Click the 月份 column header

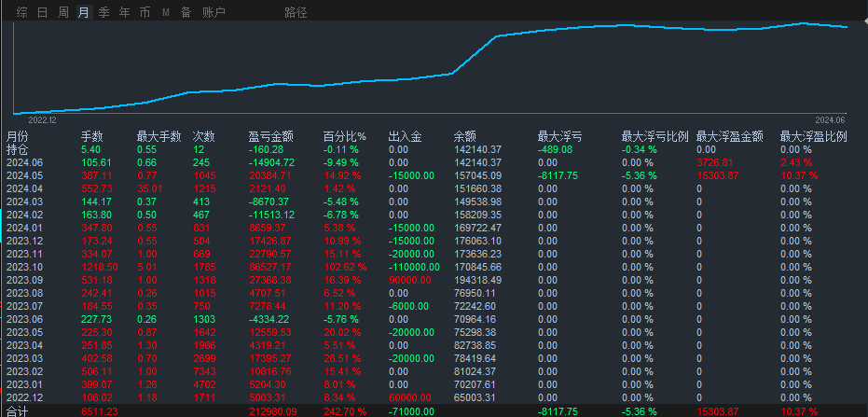(x=18, y=136)
